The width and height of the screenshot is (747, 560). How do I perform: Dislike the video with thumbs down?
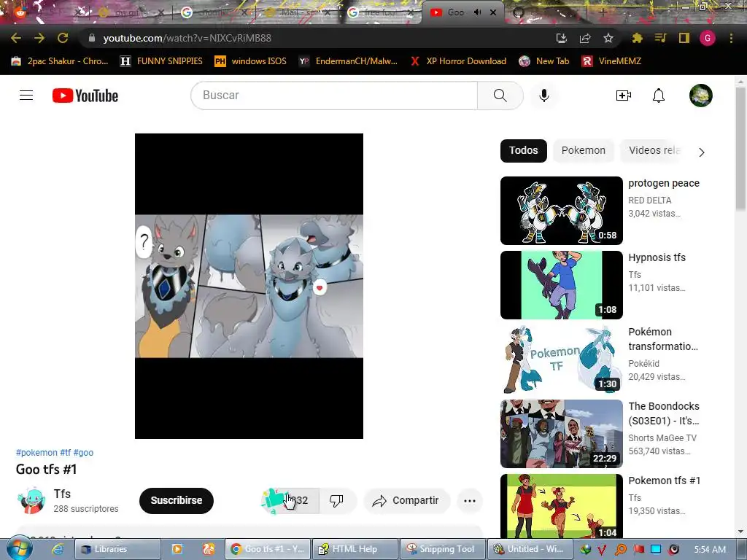(x=336, y=500)
